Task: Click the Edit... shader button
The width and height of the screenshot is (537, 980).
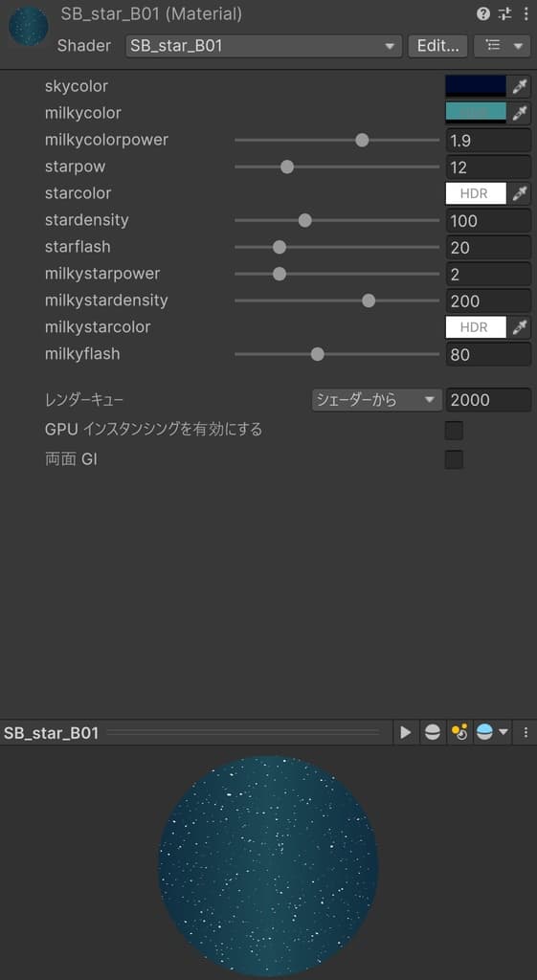Action: point(437,46)
